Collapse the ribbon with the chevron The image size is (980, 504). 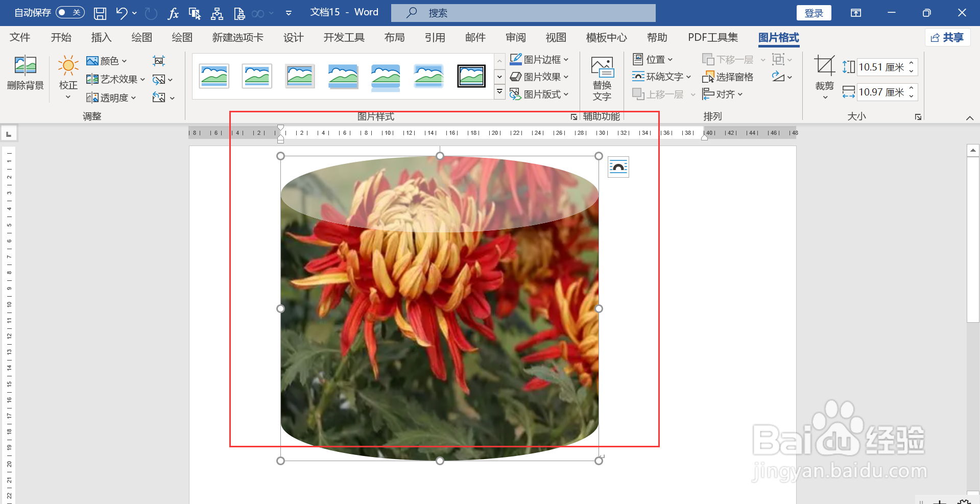coord(969,118)
